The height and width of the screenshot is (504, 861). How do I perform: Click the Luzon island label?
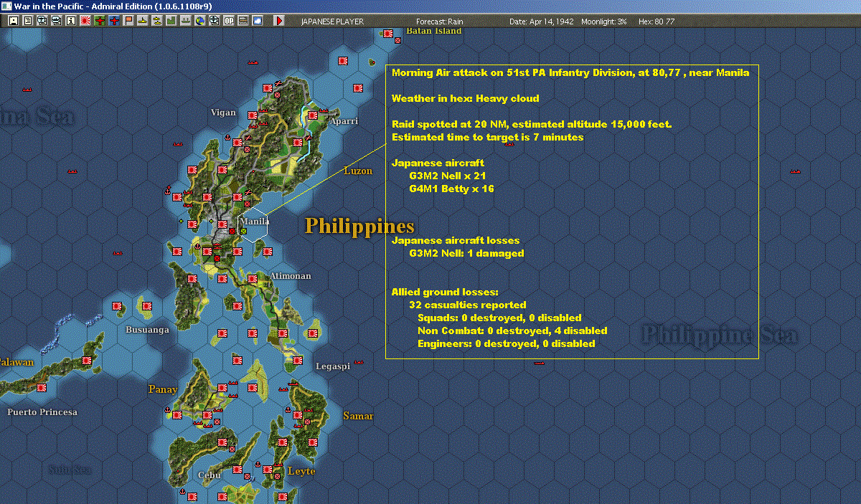tap(358, 171)
